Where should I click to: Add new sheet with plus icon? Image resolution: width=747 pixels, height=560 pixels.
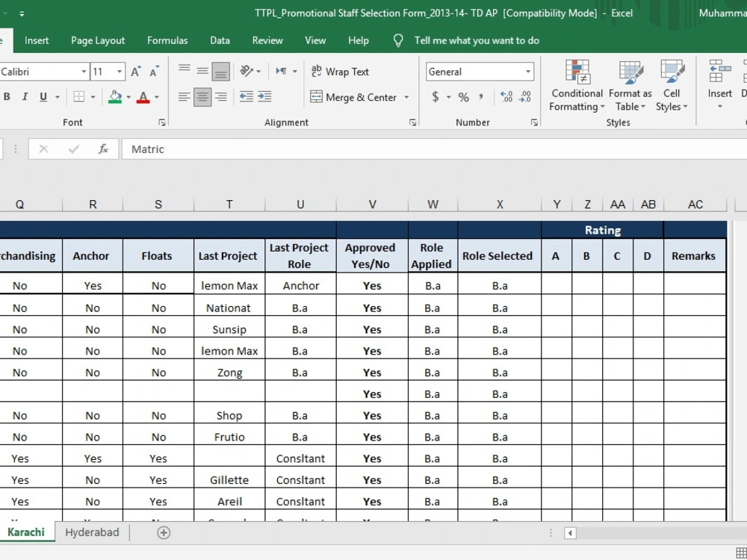pyautogui.click(x=164, y=532)
